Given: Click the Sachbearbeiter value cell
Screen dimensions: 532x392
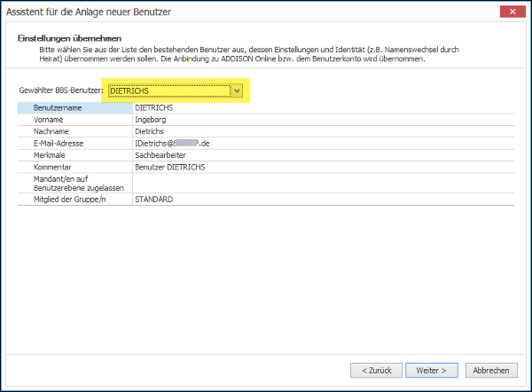Looking at the screenshot, I should (324, 155).
